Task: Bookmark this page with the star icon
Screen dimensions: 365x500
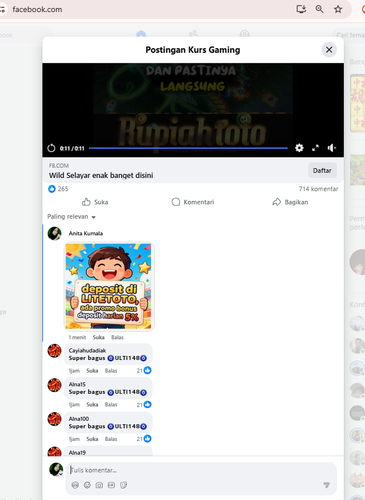Action: pyautogui.click(x=338, y=9)
